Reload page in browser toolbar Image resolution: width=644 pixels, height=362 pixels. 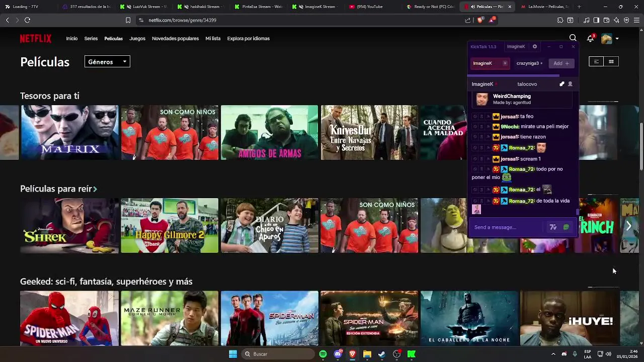click(27, 20)
